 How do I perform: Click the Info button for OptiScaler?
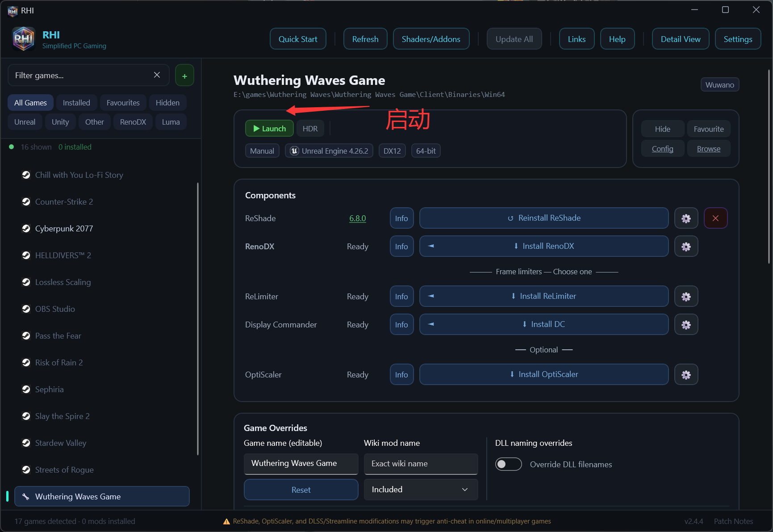point(401,375)
